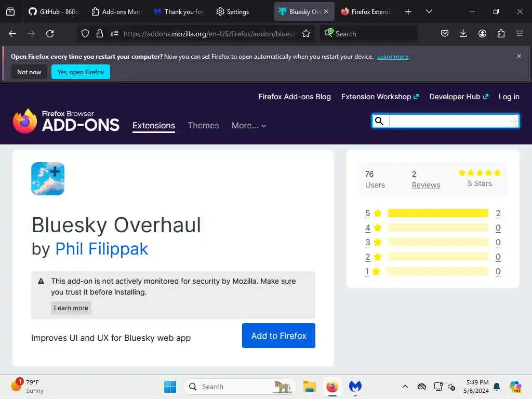Go back to the previous page
The height and width of the screenshot is (399, 532).
[x=12, y=34]
